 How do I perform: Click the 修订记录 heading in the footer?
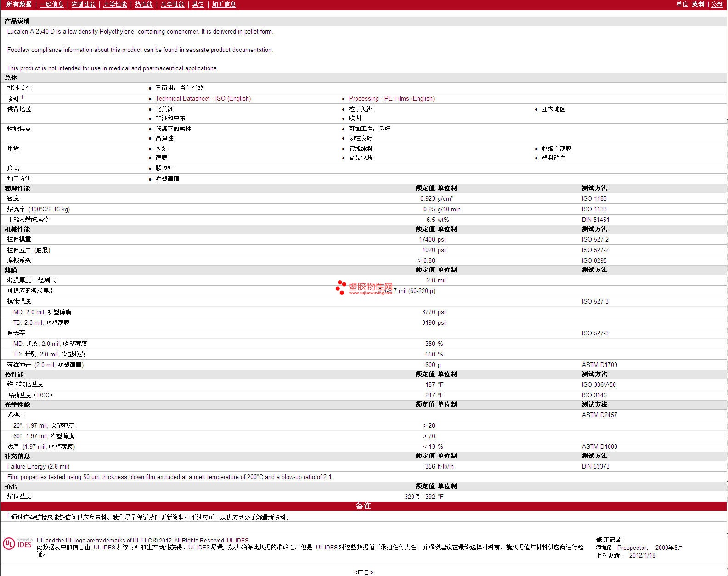[609, 540]
